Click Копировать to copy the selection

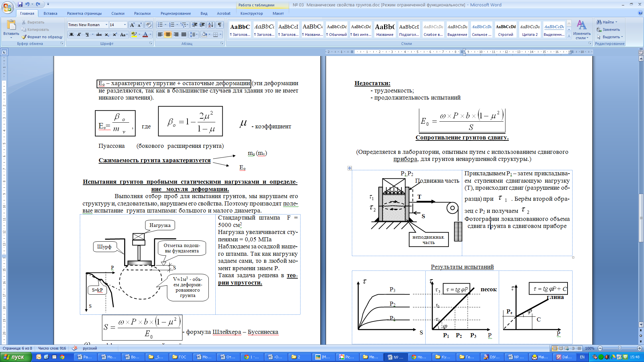[x=35, y=29]
